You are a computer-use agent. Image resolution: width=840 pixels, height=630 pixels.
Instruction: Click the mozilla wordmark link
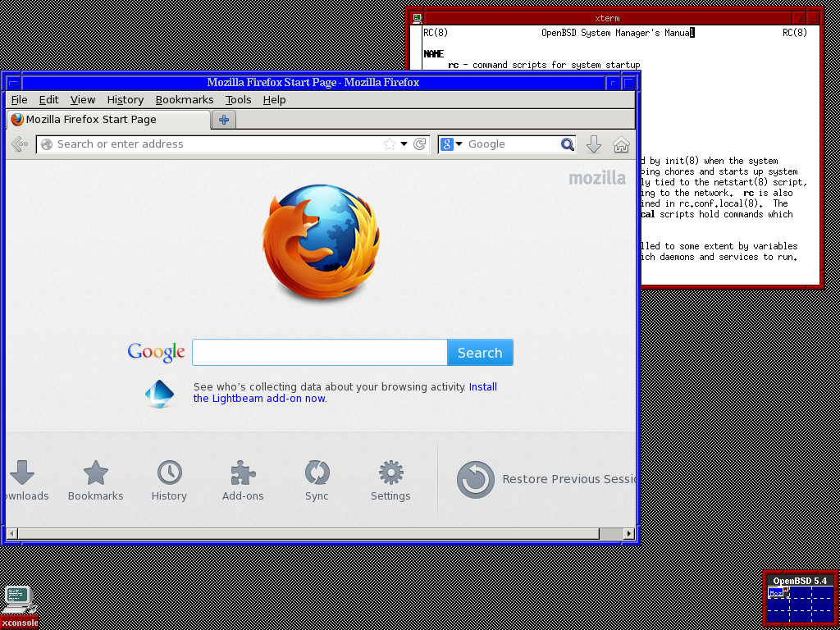click(x=597, y=178)
